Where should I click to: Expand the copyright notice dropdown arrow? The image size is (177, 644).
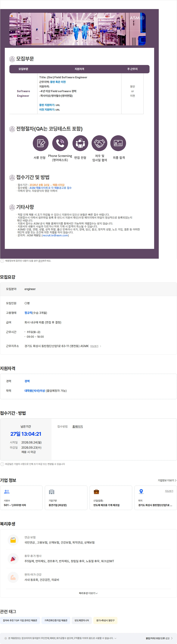coord(115,638)
